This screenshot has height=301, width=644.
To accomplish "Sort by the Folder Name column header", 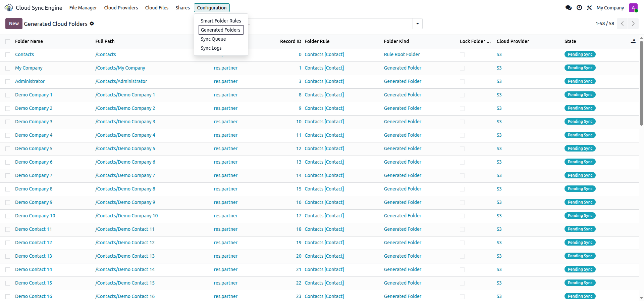I will 29,41.
